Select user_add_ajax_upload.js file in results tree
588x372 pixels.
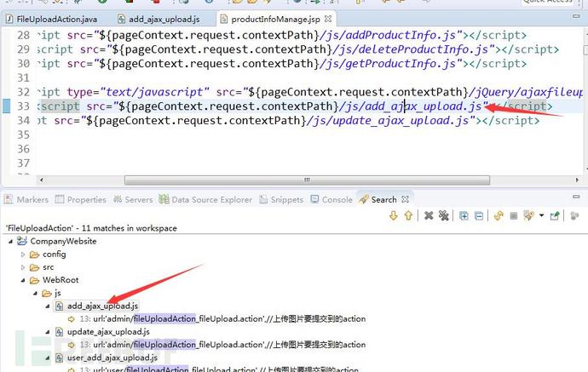pos(112,358)
